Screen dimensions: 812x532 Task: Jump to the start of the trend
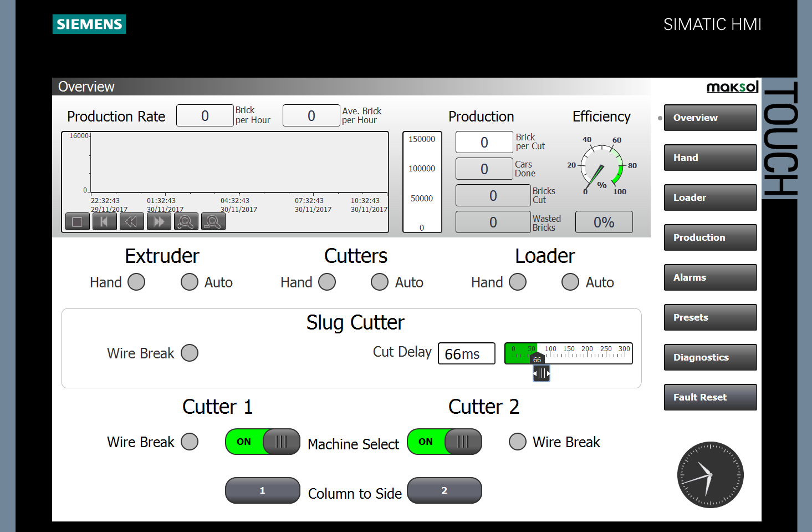(x=105, y=222)
